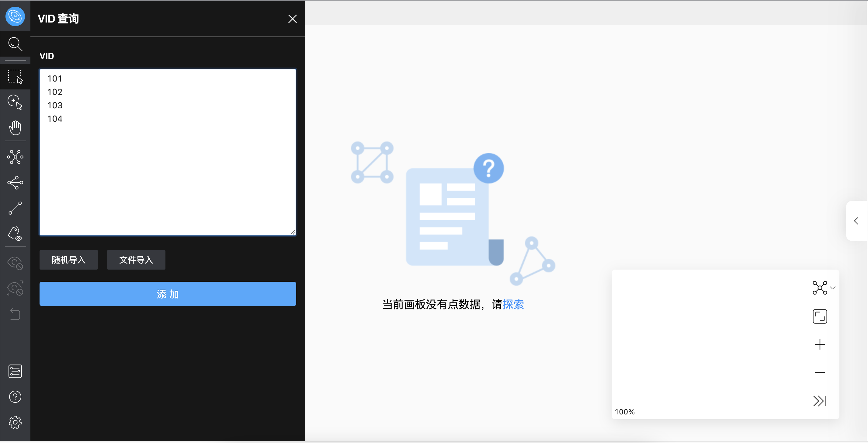Click the VID field label

point(47,56)
